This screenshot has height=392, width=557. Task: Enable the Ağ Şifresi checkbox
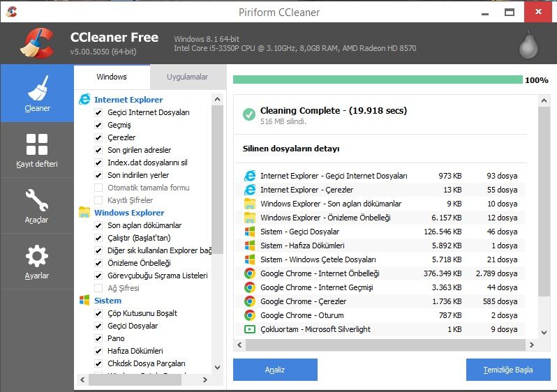click(x=98, y=288)
